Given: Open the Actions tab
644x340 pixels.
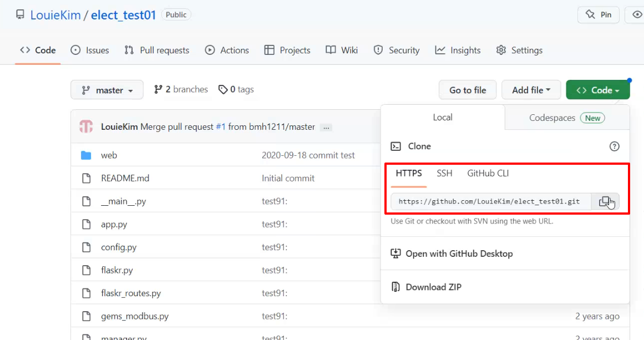Looking at the screenshot, I should pyautogui.click(x=227, y=50).
